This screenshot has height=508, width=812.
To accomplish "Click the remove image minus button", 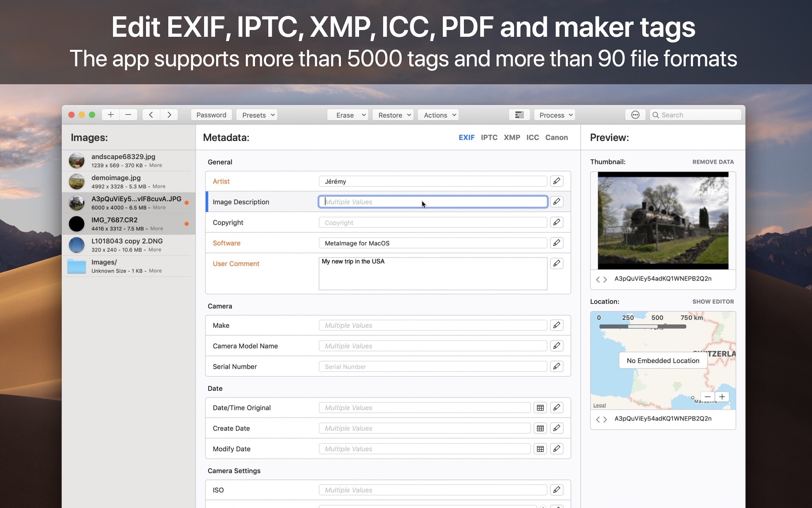I will click(x=128, y=115).
